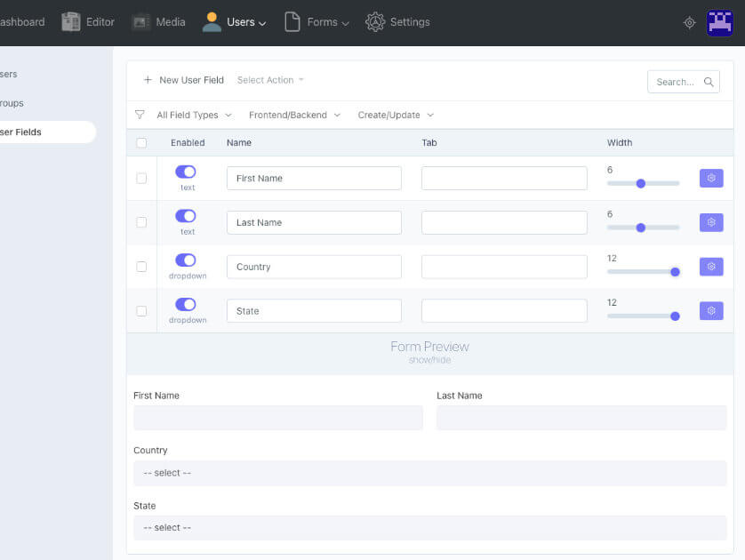Open the Country select dropdown in preview
745x560 pixels.
(x=430, y=473)
